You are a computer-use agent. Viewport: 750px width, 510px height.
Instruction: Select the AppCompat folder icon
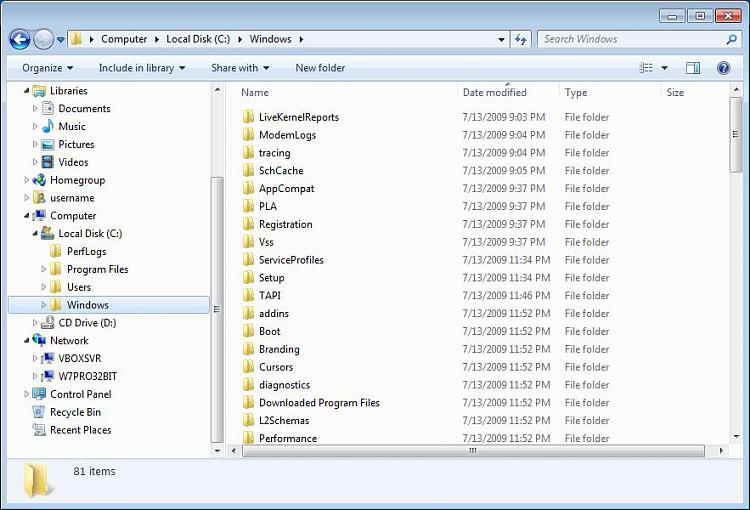click(x=248, y=188)
